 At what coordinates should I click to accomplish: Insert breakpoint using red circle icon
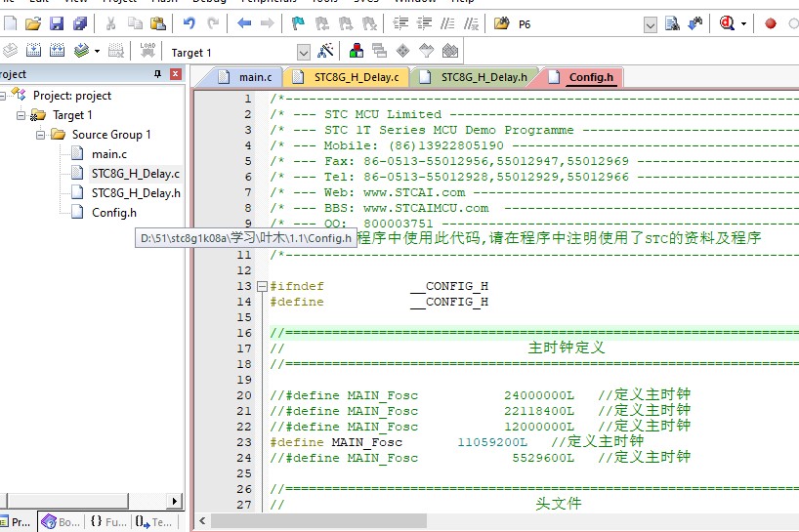770,23
